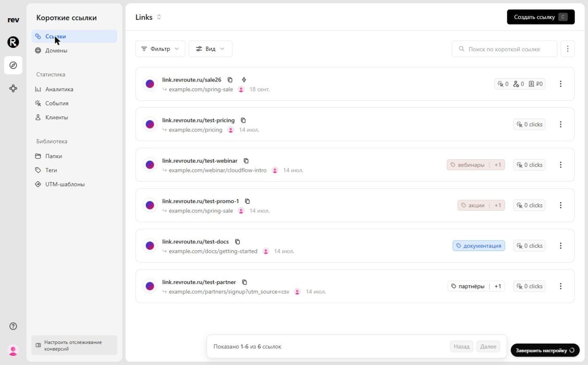Click Завершить настройку button
This screenshot has width=588, height=365.
[545, 350]
